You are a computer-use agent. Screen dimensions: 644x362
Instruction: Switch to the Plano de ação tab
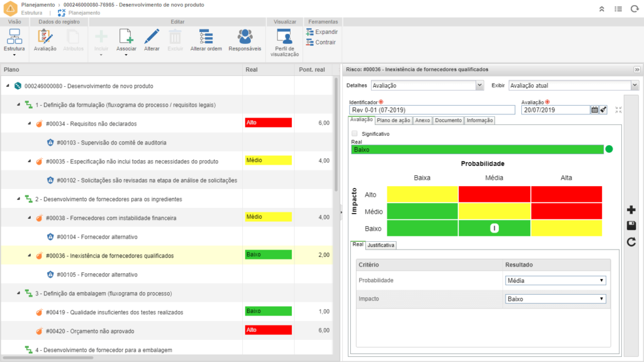(x=394, y=121)
